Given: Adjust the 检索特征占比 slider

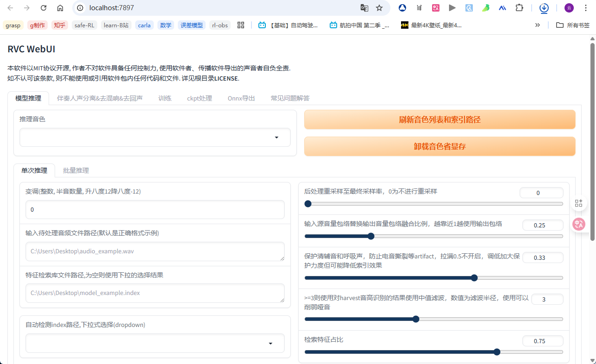Looking at the screenshot, I should [434, 352].
